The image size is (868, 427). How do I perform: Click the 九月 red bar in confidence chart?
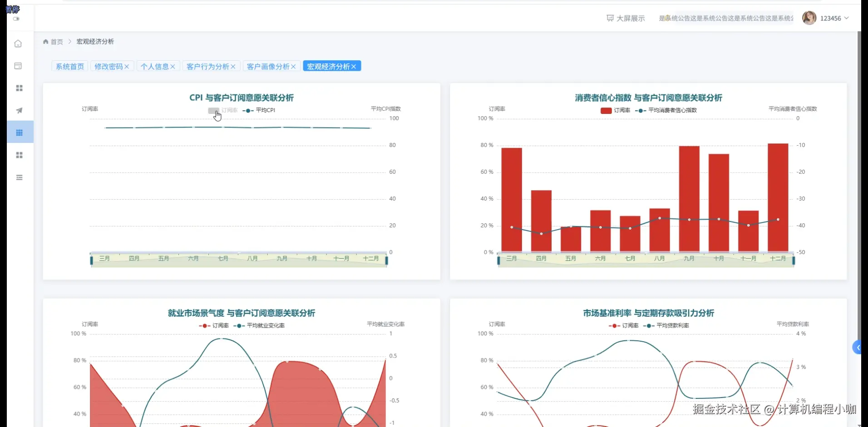tap(689, 199)
